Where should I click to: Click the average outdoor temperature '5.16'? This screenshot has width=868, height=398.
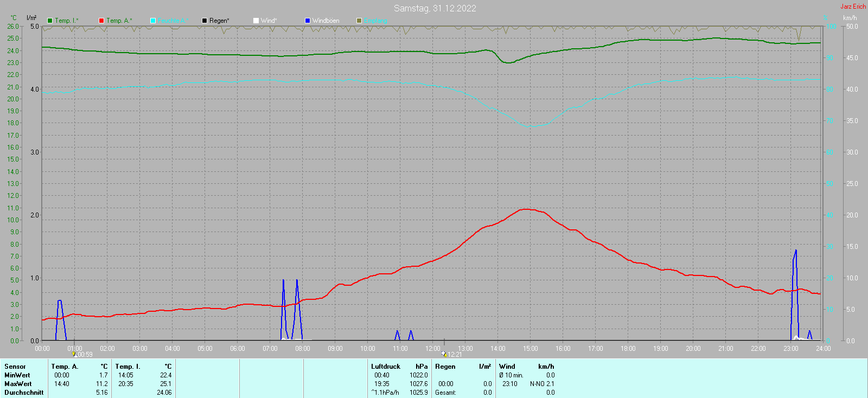point(102,393)
